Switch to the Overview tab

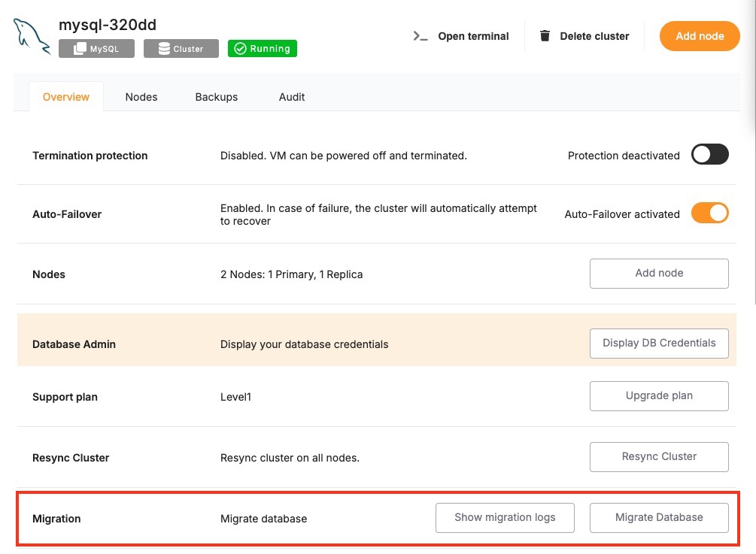point(66,97)
